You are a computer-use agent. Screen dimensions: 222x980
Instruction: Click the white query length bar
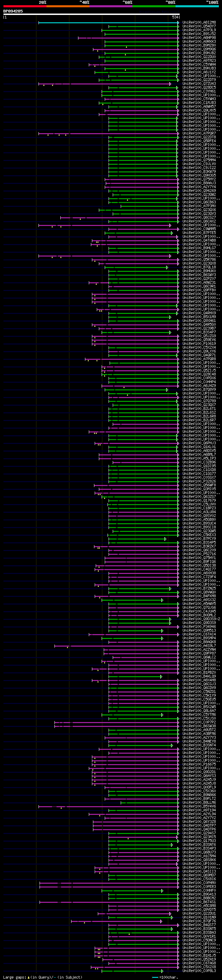92,15
